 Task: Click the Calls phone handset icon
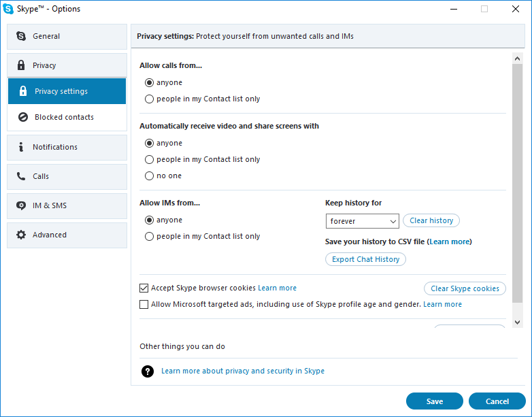click(x=21, y=176)
